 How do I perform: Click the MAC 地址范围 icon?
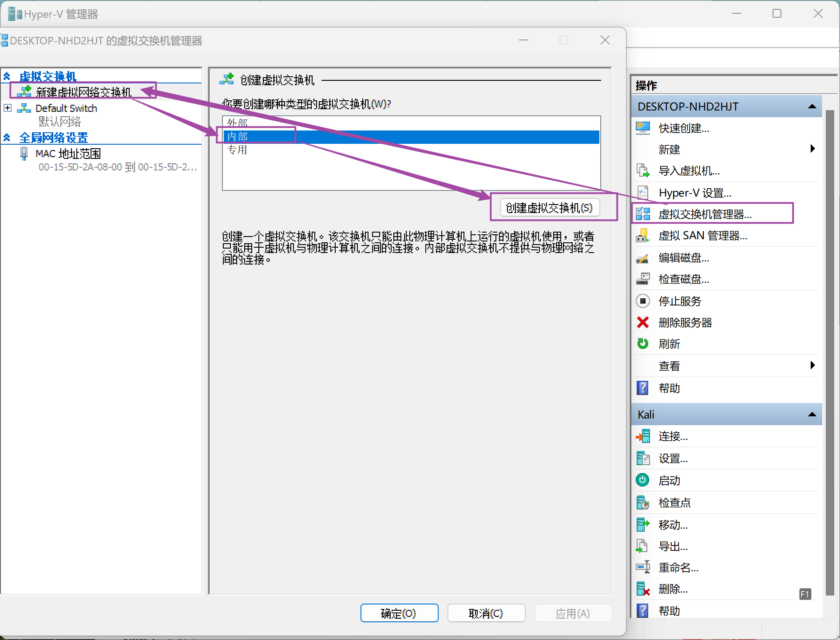click(24, 154)
